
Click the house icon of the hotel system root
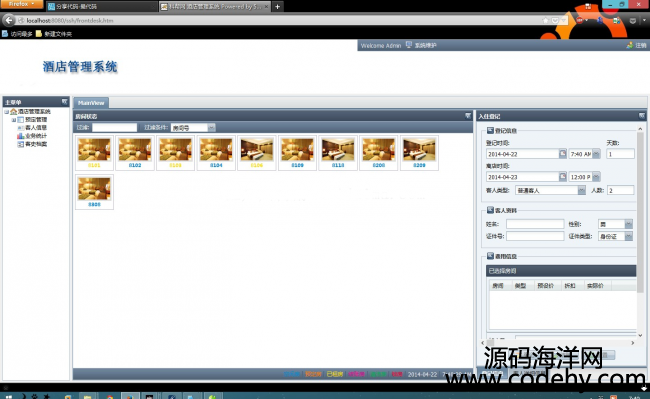click(x=14, y=111)
